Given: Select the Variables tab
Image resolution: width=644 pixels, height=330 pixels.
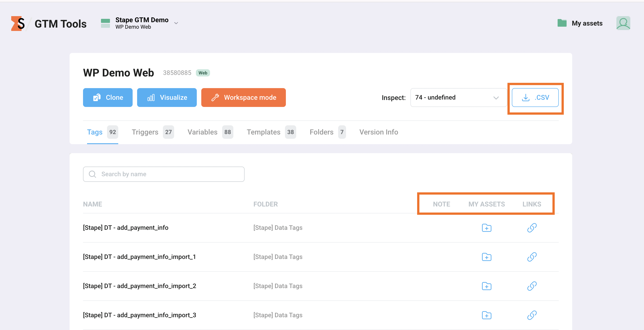Looking at the screenshot, I should [210, 132].
